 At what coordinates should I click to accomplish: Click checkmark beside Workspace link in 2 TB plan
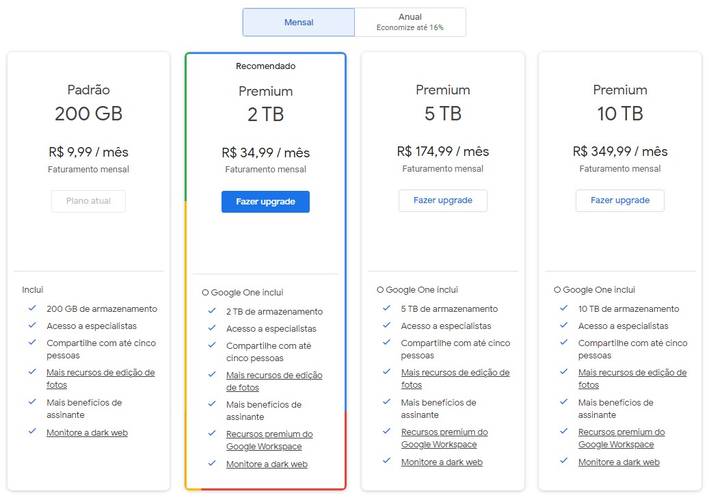click(212, 433)
